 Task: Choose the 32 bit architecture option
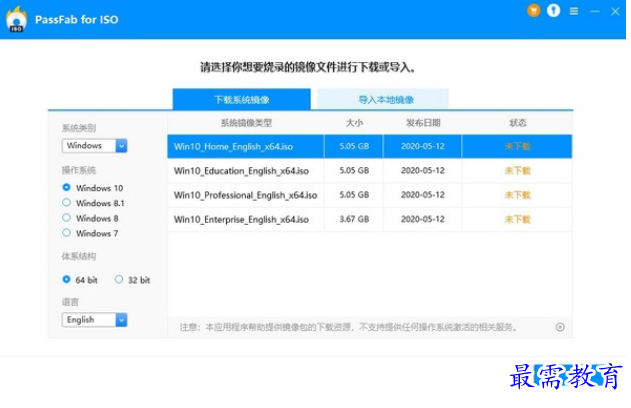pyautogui.click(x=119, y=279)
